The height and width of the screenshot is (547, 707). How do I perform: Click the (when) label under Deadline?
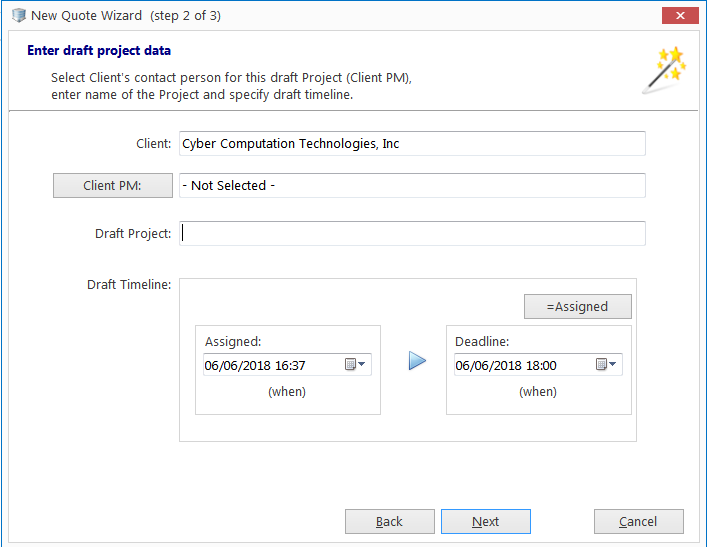pyautogui.click(x=537, y=391)
